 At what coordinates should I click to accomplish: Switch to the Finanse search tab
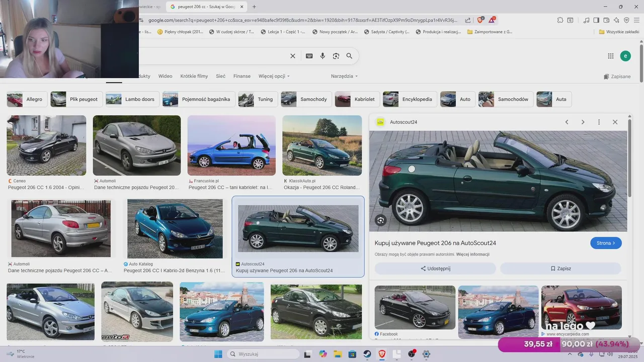pyautogui.click(x=242, y=76)
